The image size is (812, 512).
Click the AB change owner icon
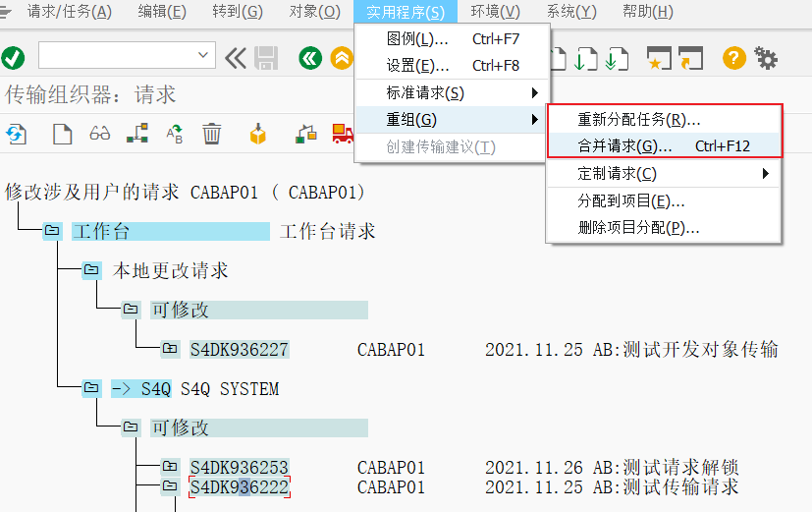[x=175, y=134]
